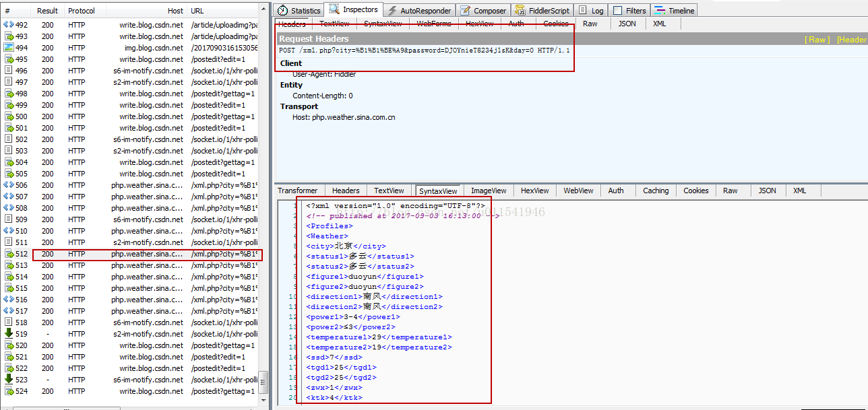The image size is (868, 410).
Task: Click the document icon of session 496
Action: [9, 71]
